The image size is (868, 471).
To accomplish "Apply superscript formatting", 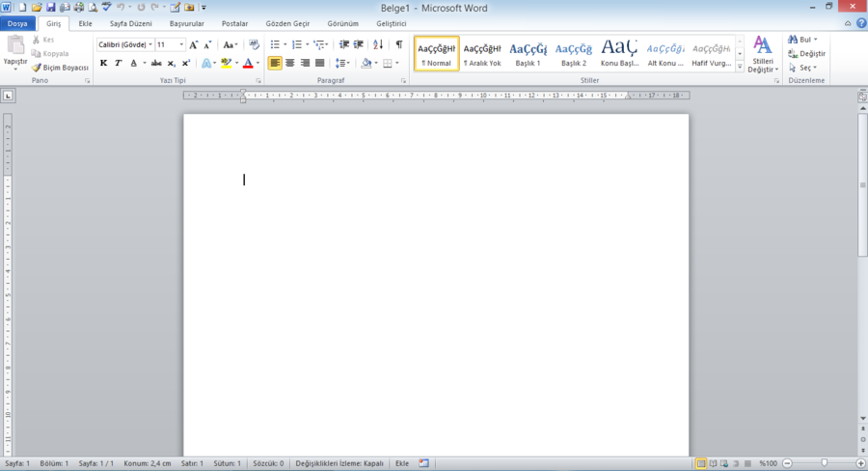I will coord(186,63).
